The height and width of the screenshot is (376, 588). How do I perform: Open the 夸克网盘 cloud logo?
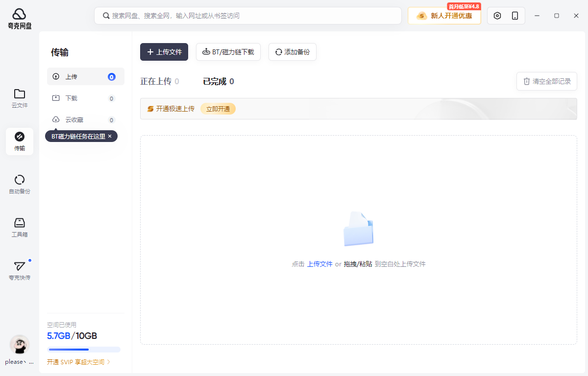(x=20, y=19)
